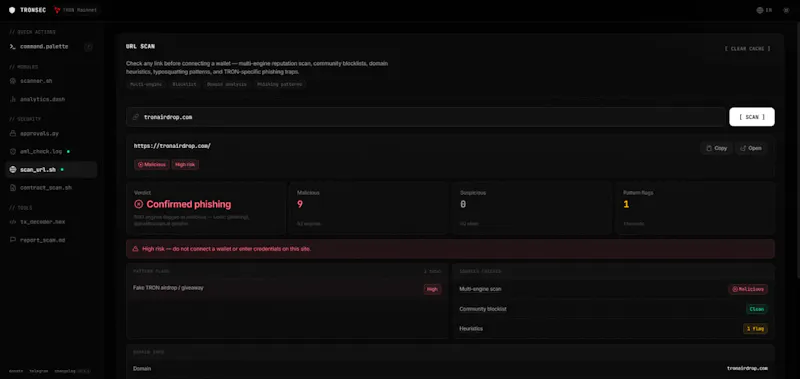Click the warning triangle icon in High risk banner
Image resolution: width=800 pixels, height=379 pixels.
[135, 249]
